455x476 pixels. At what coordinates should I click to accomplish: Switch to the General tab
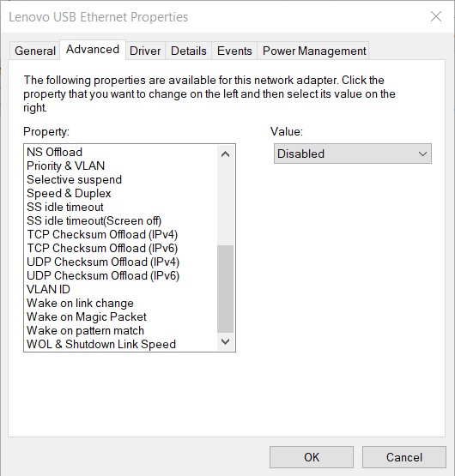[35, 51]
